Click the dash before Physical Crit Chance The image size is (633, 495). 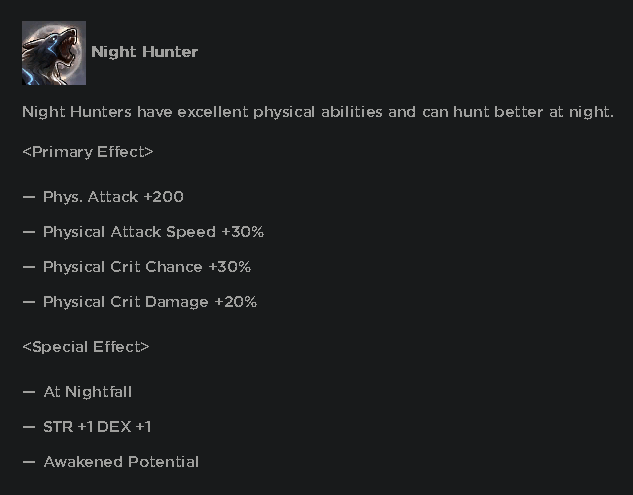28,267
